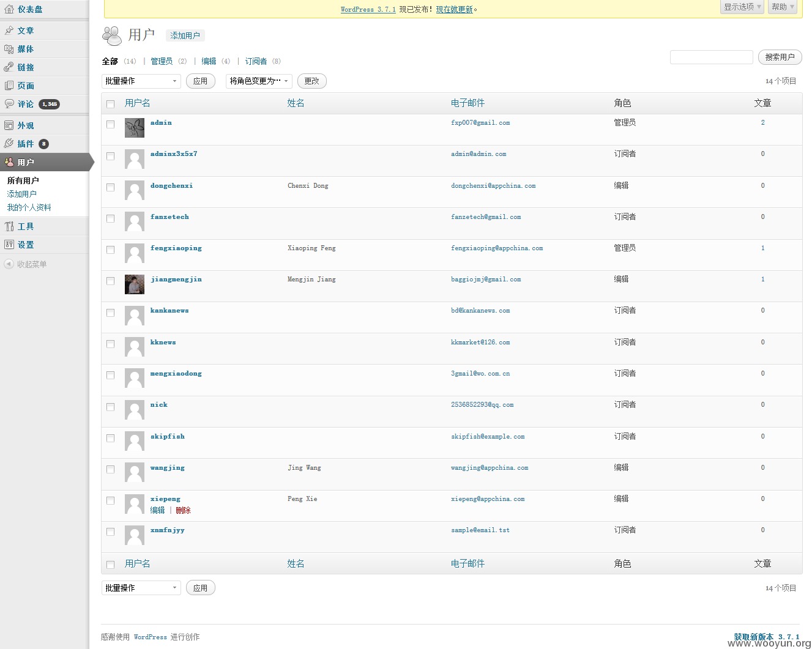This screenshot has width=812, height=649.
Task: Open the 获取新版本 3.7.1 footer link
Action: tap(767, 637)
